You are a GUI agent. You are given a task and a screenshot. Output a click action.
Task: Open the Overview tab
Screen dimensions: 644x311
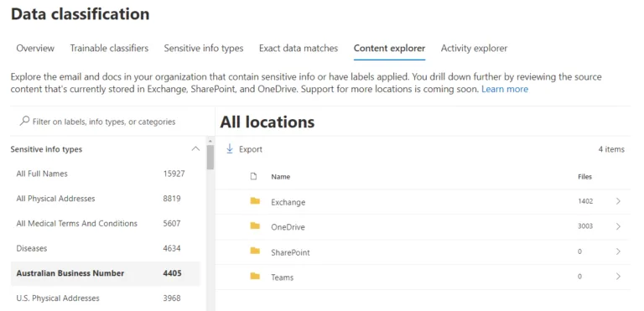tap(35, 48)
